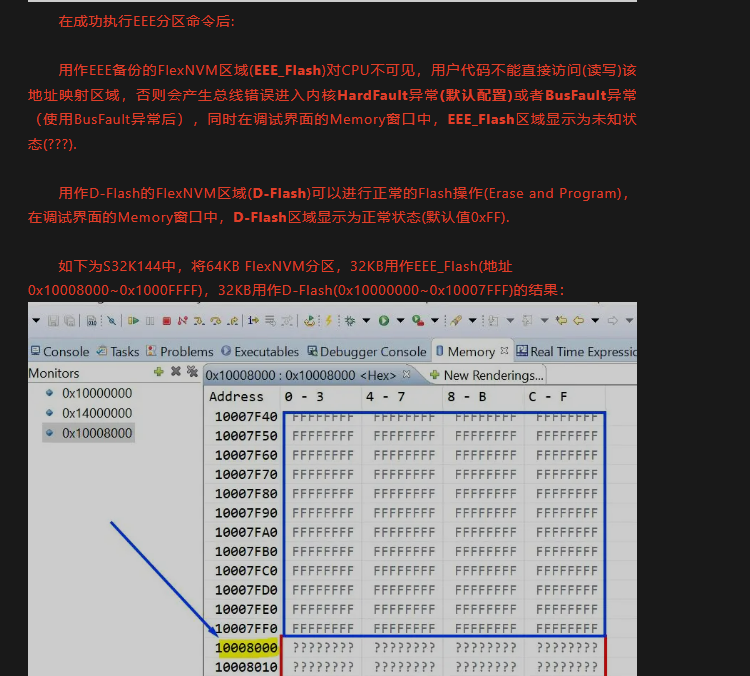Viewport: 750px width, 676px height.
Task: Terminate the debug session with red square
Action: (166, 321)
